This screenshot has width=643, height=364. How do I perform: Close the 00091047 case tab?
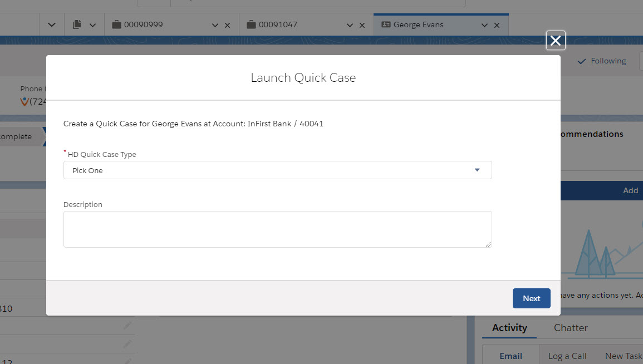coord(362,25)
